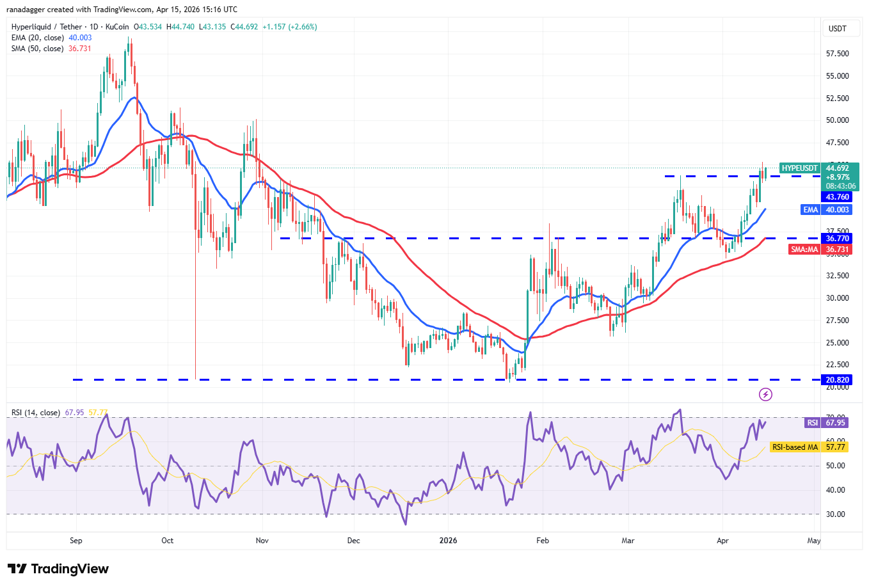Click the Sep label on the time axis

pos(76,541)
